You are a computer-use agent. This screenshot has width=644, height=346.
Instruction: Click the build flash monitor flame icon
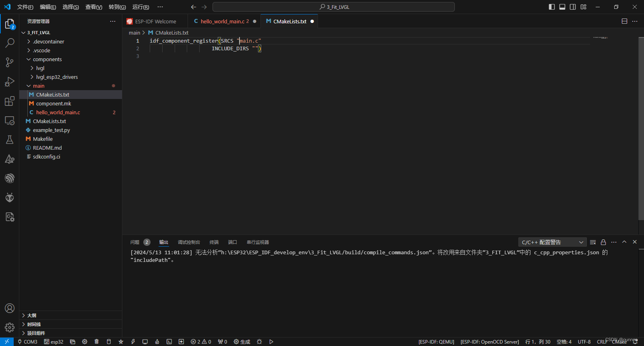[x=157, y=342]
